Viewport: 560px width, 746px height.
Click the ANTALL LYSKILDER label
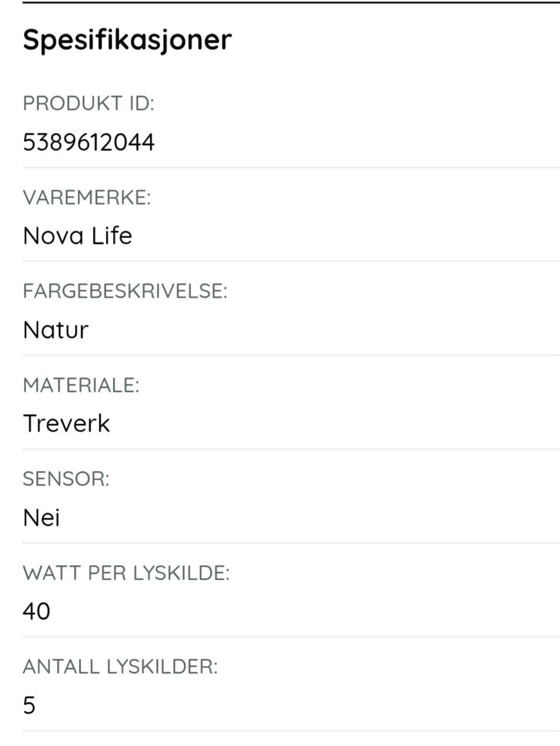[120, 666]
